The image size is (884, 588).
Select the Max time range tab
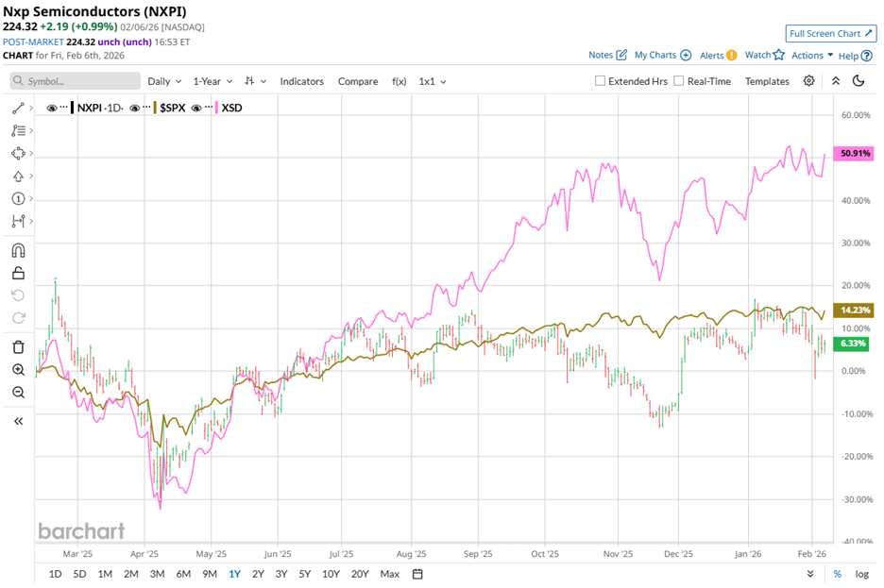pos(389,573)
